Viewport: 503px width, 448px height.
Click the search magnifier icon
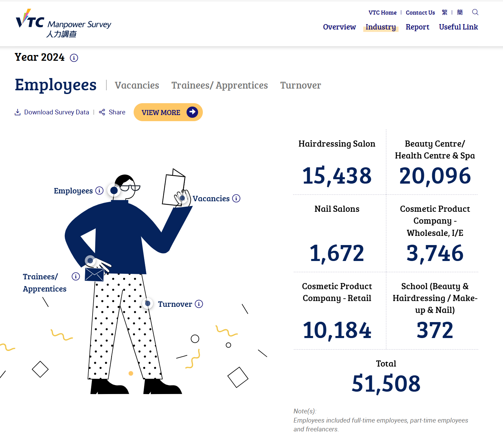pyautogui.click(x=475, y=12)
